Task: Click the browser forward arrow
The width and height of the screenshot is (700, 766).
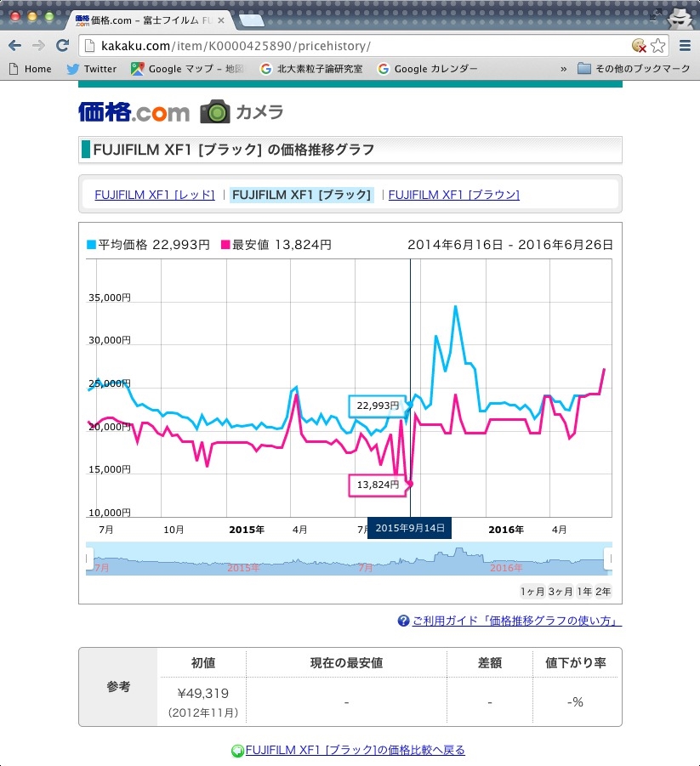Action: click(x=38, y=45)
